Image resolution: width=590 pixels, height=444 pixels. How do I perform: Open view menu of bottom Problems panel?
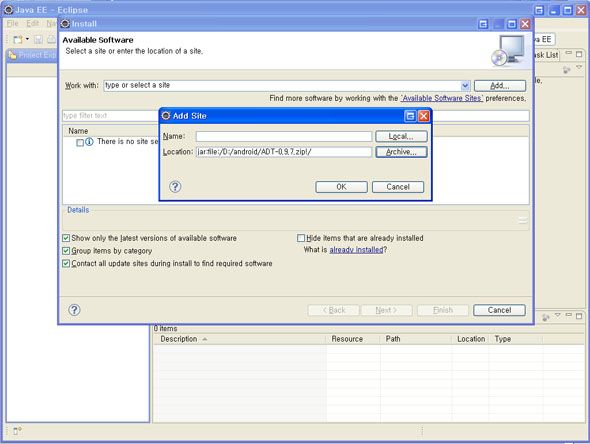click(x=558, y=315)
